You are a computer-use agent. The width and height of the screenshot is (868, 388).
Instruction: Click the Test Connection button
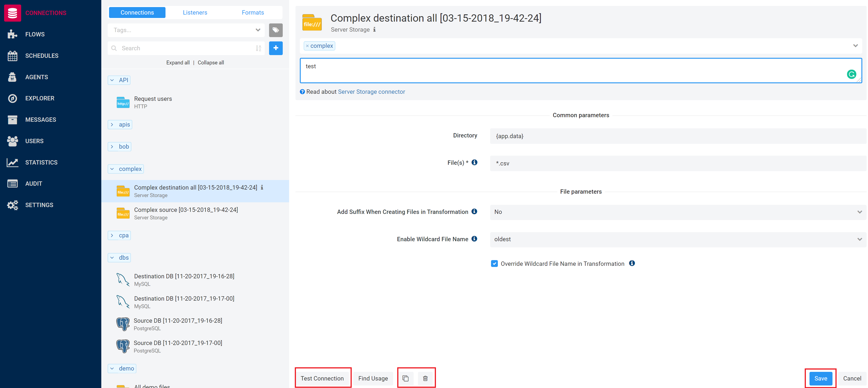pos(322,378)
